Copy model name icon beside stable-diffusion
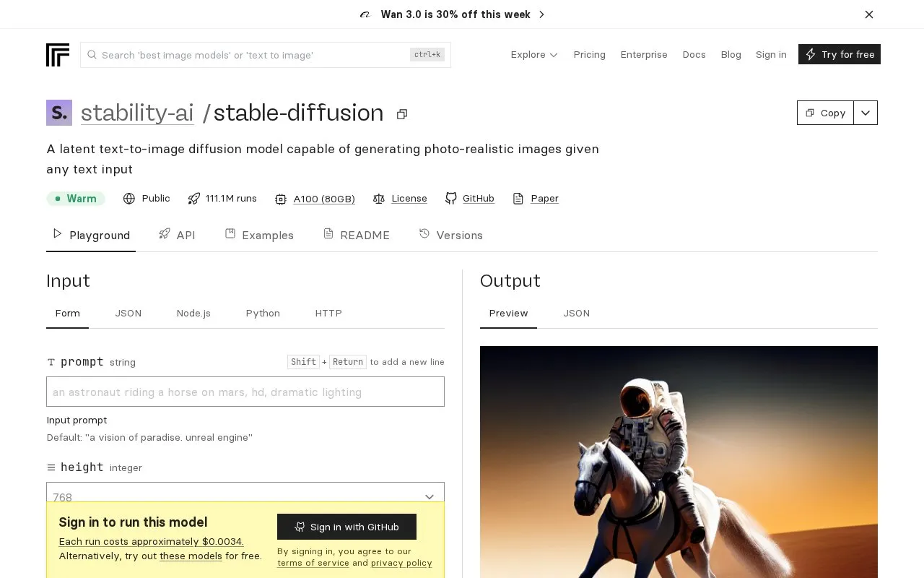Screen dimensions: 924x578 tap(402, 114)
